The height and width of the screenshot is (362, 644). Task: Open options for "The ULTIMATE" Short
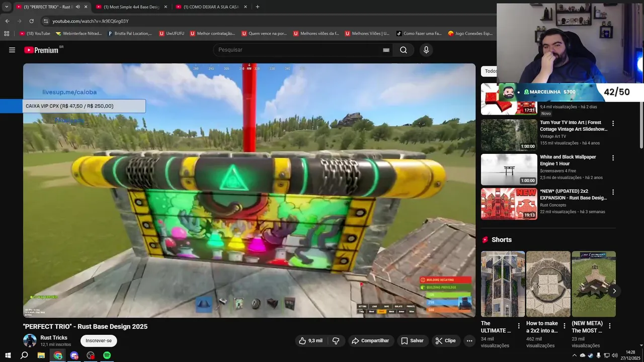point(519,326)
